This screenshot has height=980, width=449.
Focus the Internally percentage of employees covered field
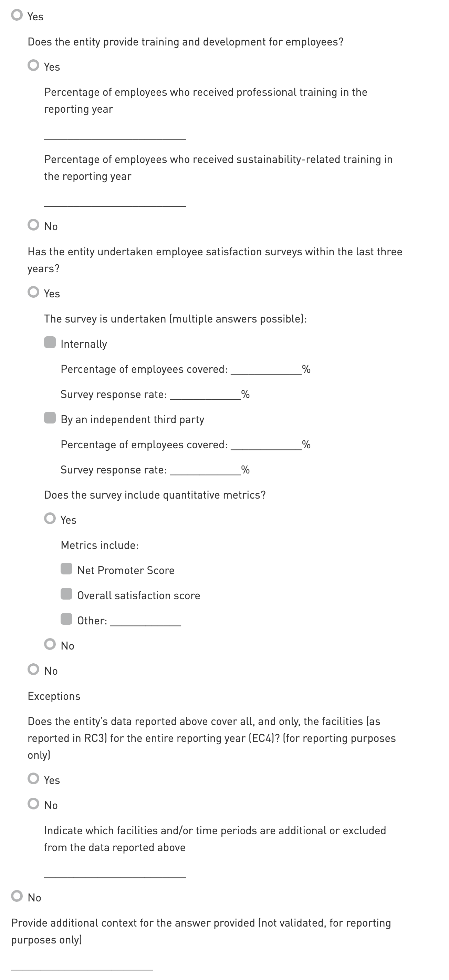[266, 369]
